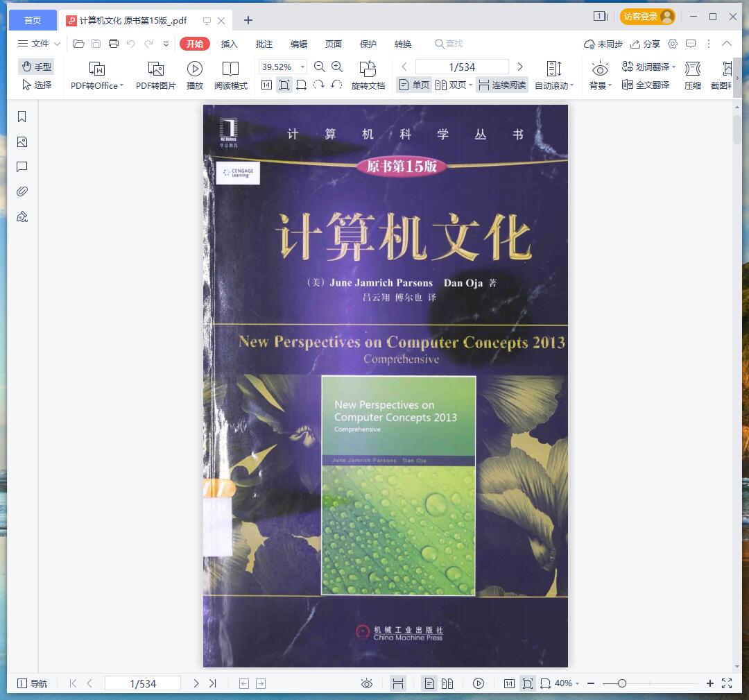Click 旋转文档 rotate document
Image resolution: width=749 pixels, height=700 pixels.
click(x=368, y=76)
